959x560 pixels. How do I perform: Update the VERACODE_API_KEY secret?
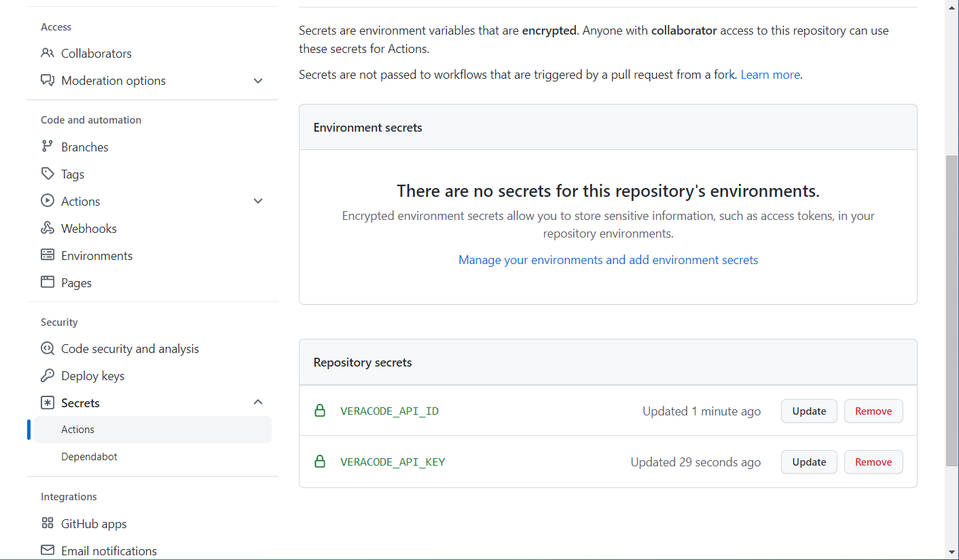[x=809, y=462]
